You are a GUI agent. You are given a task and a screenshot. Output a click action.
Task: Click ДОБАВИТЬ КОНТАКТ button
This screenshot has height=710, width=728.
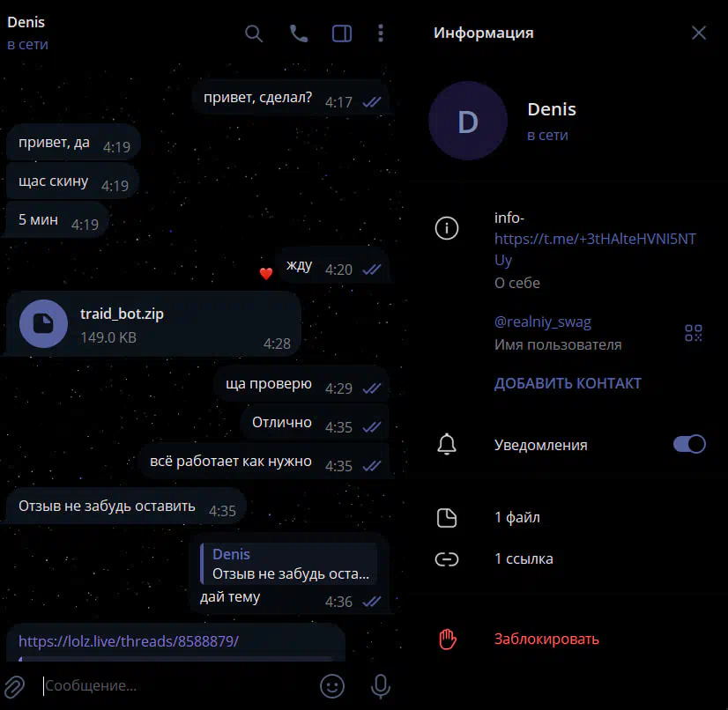pyautogui.click(x=568, y=383)
